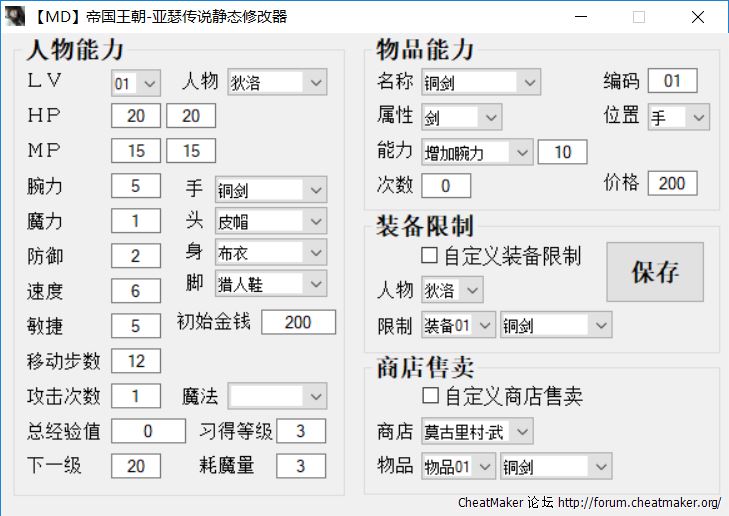Screen dimensions: 729x516
Task: Open the 商店 dropdown showing 莫古里村
Action: [x=477, y=431]
